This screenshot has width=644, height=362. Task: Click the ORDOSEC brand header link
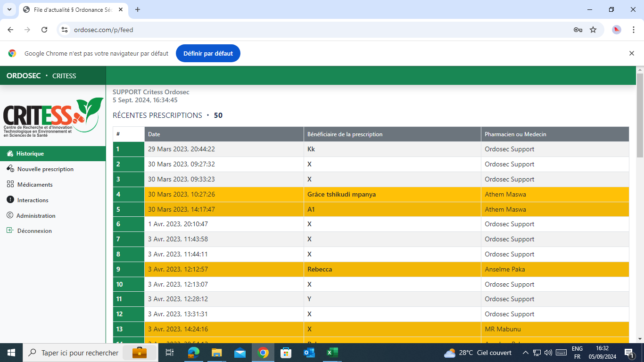tap(24, 76)
